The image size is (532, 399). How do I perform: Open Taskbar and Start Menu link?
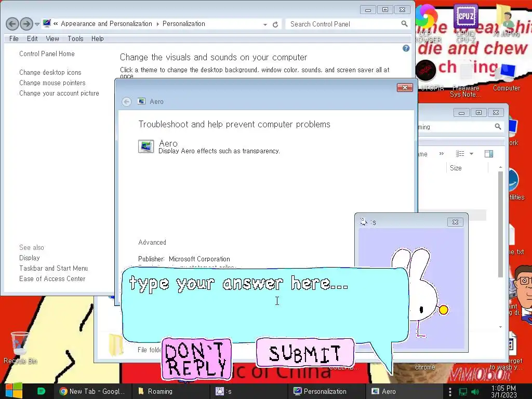54,269
